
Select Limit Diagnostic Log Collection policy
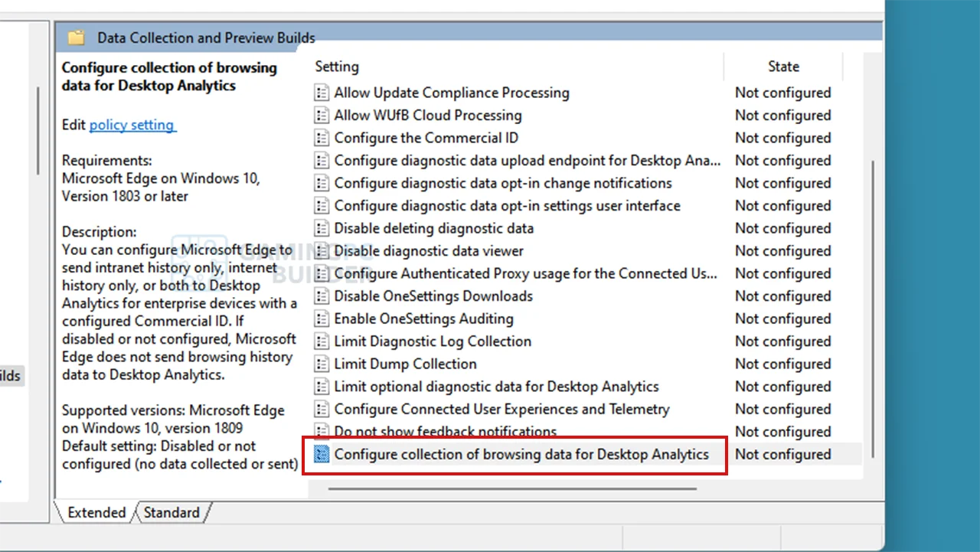coord(433,341)
